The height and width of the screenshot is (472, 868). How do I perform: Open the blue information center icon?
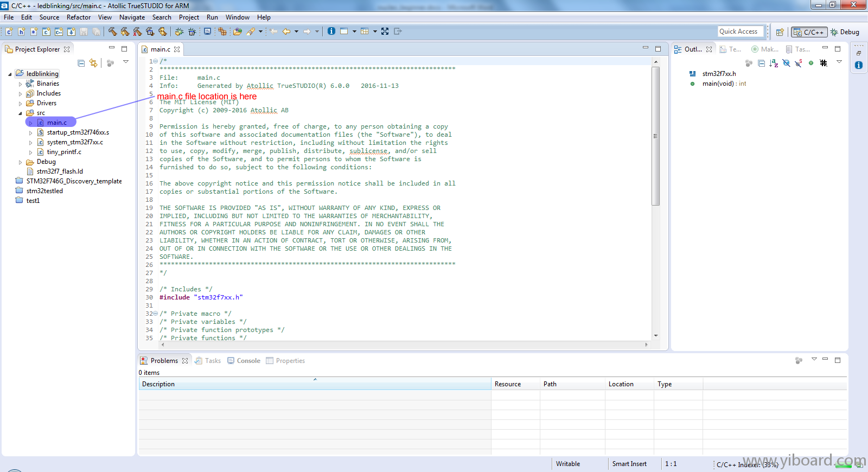331,31
